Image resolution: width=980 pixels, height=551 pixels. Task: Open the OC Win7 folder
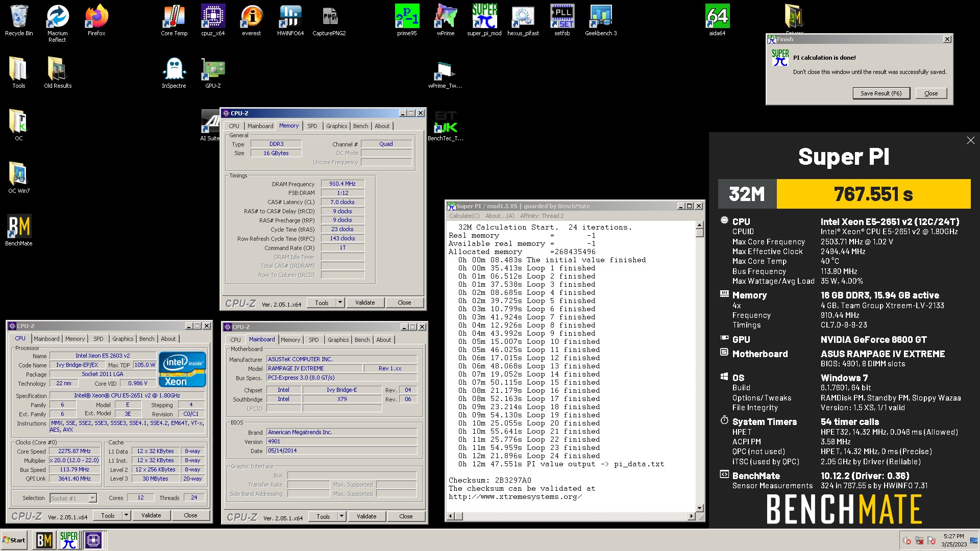pos(19,178)
